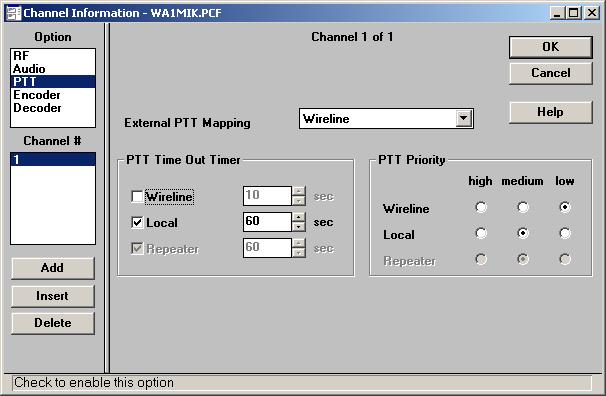Click the Add channel button
This screenshot has width=606, height=396.
pos(53,268)
